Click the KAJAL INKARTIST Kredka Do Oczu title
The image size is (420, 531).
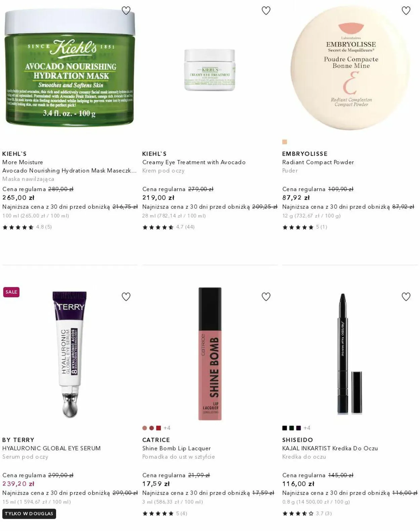(x=330, y=448)
